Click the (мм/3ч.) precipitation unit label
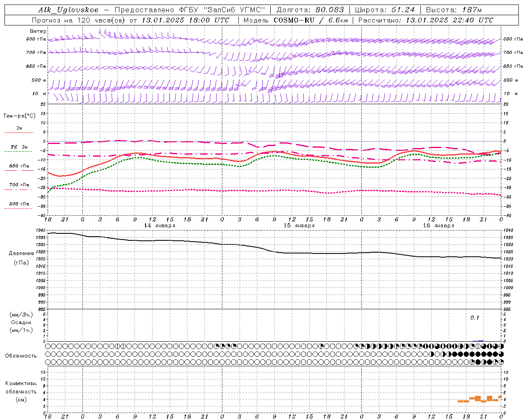The height and width of the screenshot is (420, 525). pyautogui.click(x=21, y=315)
